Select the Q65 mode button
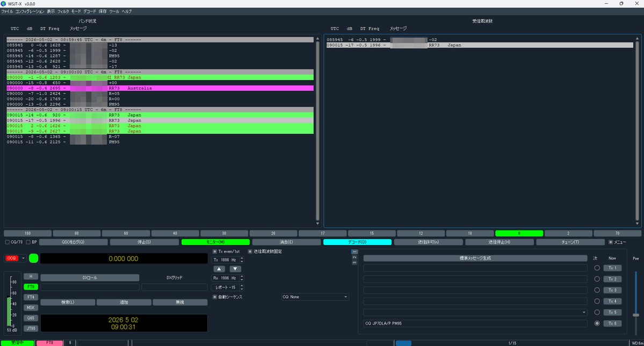 tap(31, 318)
